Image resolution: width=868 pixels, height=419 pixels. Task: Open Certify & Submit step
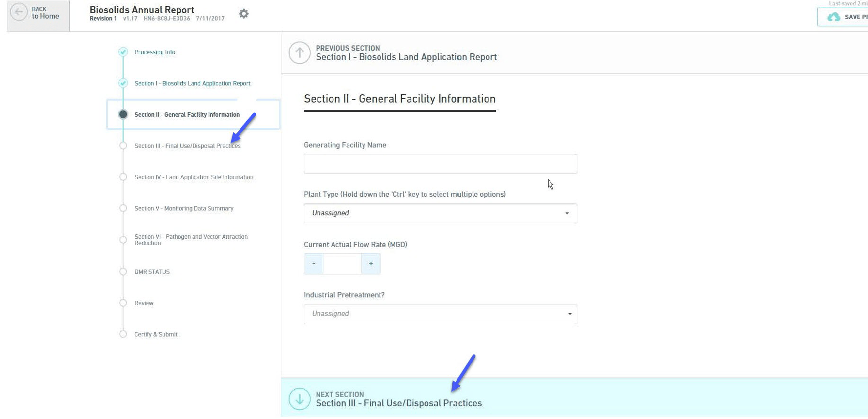(x=156, y=335)
